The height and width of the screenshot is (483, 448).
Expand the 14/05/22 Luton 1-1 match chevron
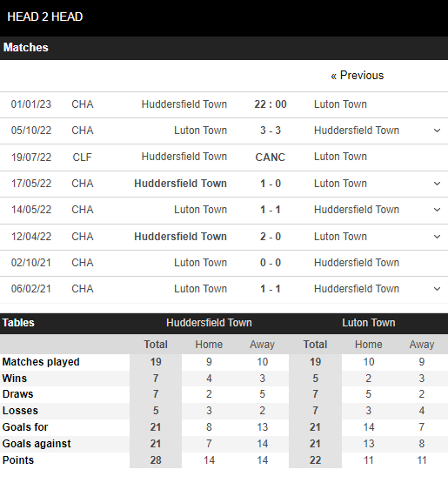click(437, 210)
